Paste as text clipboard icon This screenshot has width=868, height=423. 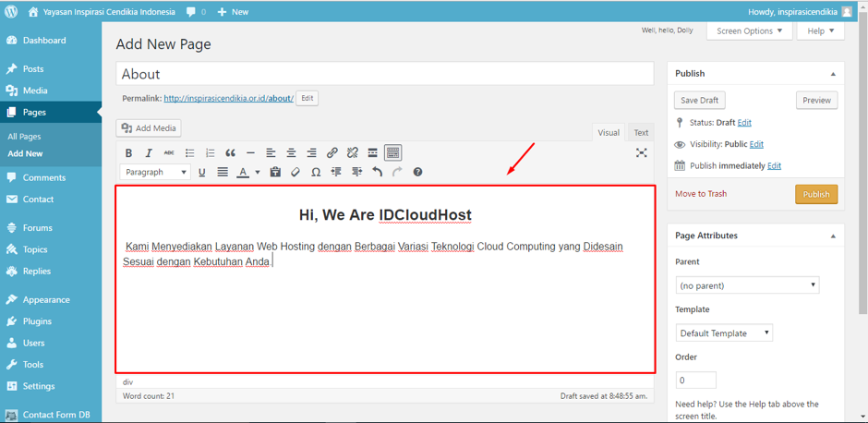tap(275, 172)
